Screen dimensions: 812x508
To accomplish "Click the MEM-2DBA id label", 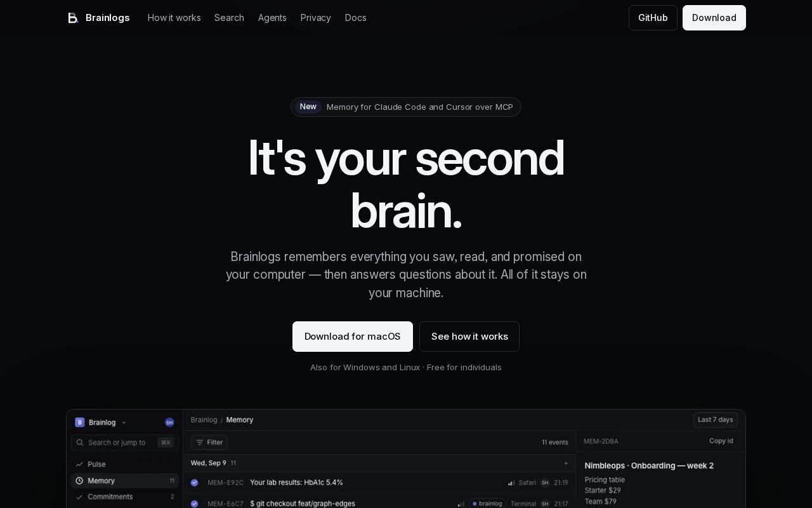I will point(601,441).
